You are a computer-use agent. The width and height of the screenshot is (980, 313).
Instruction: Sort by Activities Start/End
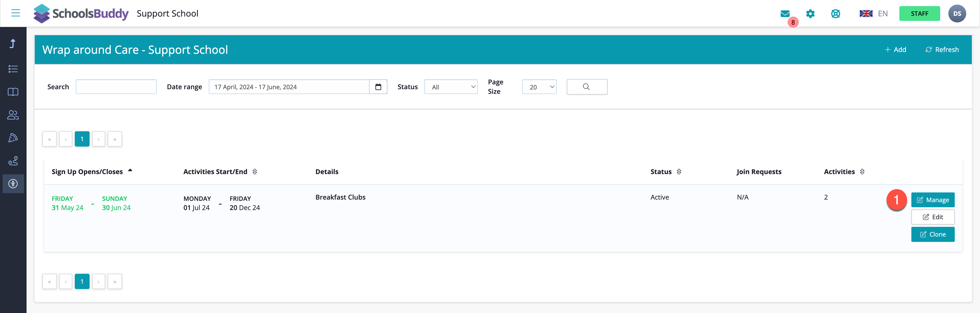[255, 172]
